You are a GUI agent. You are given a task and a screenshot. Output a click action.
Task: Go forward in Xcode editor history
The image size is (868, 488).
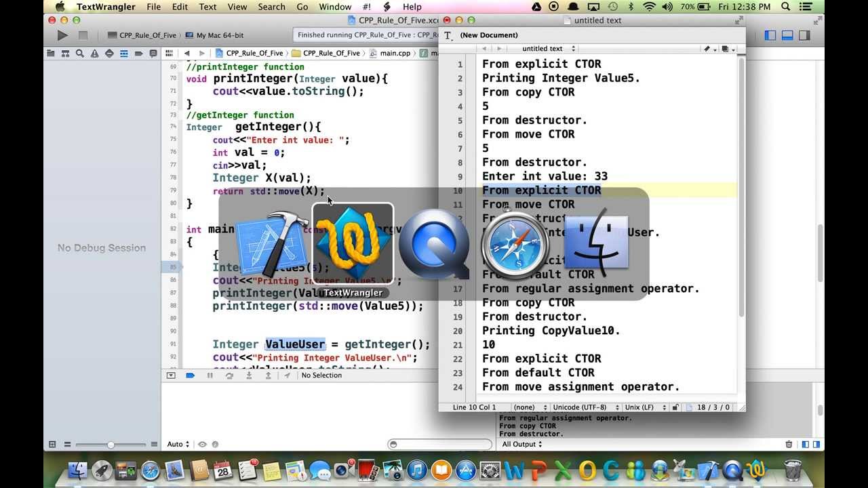(202, 53)
